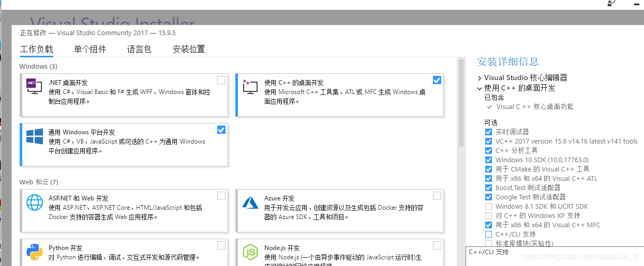Click the Azure 开发 card title

click(x=279, y=198)
